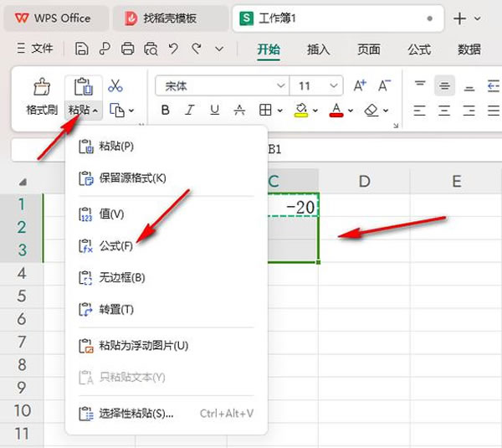Align cell content to middle
The height and width of the screenshot is (448, 502).
point(444,85)
